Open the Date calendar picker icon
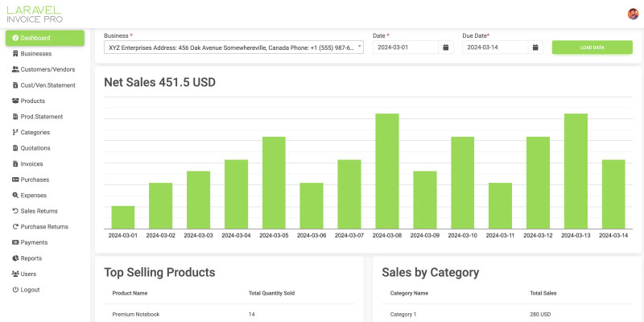The height and width of the screenshot is (322, 644). click(x=446, y=47)
